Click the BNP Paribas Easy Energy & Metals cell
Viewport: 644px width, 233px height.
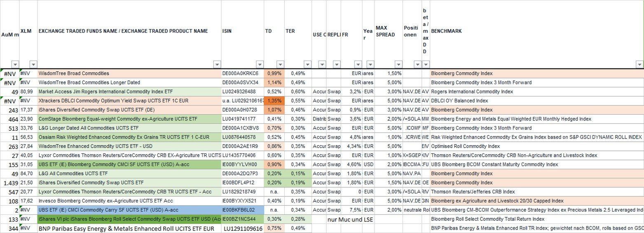[x=129, y=228]
